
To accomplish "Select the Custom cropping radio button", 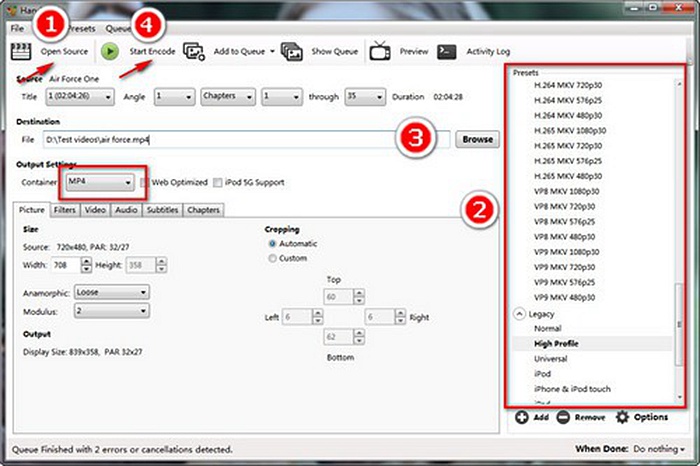I will (x=272, y=258).
